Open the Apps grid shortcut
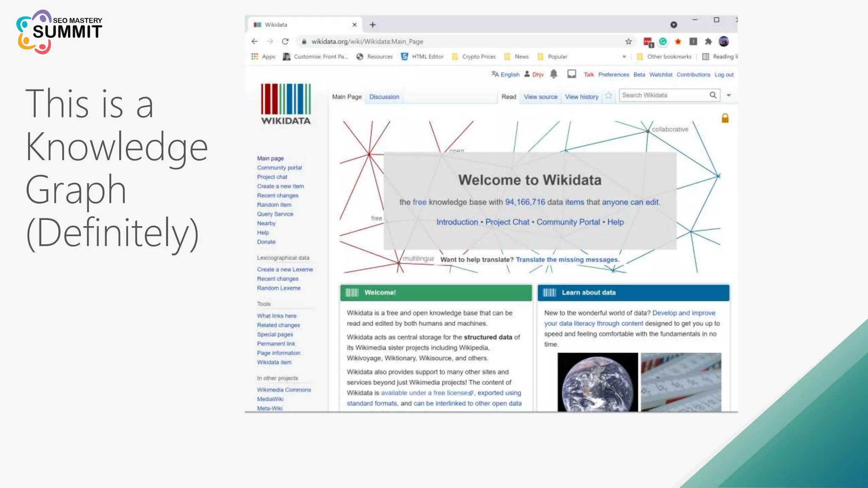The image size is (868, 488). [264, 56]
